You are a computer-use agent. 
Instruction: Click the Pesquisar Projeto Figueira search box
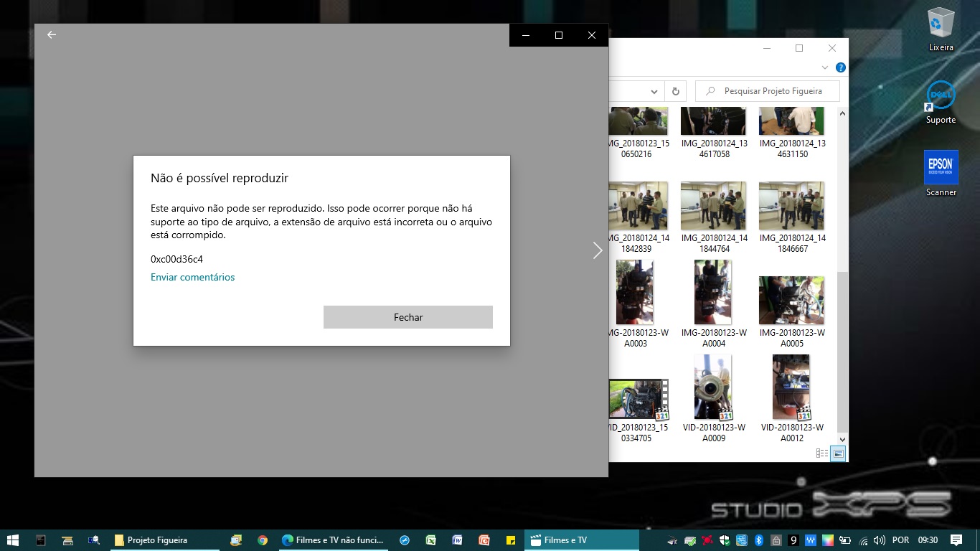click(x=768, y=91)
